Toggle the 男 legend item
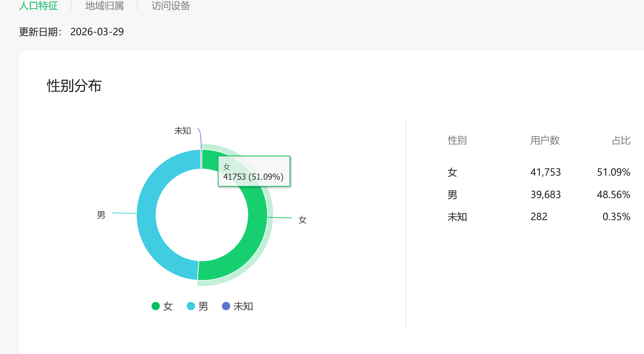Image resolution: width=644 pixels, height=354 pixels. coord(203,306)
